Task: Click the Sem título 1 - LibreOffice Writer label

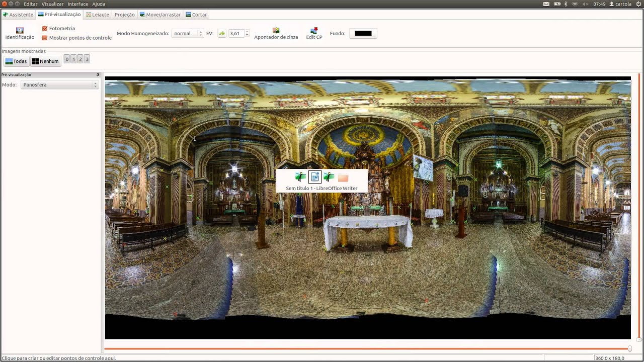Action: (x=321, y=188)
